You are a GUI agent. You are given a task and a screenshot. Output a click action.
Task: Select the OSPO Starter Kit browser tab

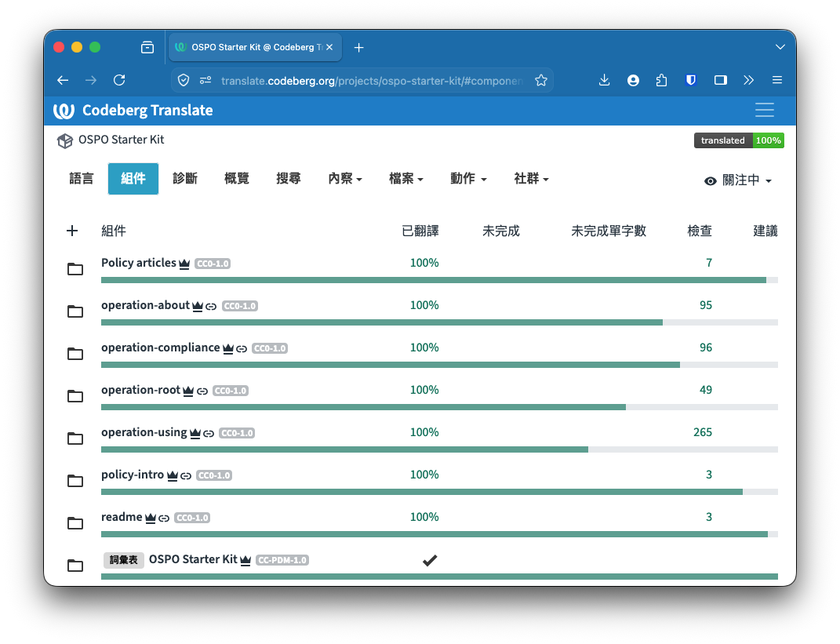254,47
